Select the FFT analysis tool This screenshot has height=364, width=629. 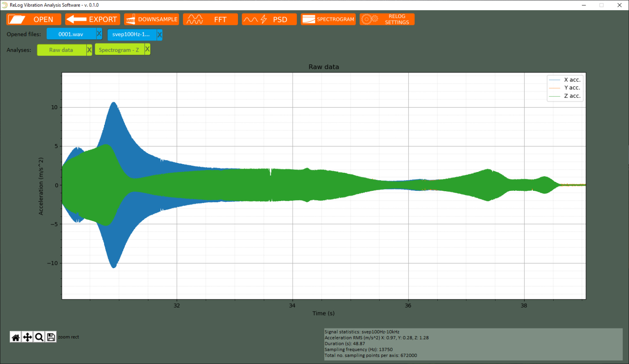(210, 19)
